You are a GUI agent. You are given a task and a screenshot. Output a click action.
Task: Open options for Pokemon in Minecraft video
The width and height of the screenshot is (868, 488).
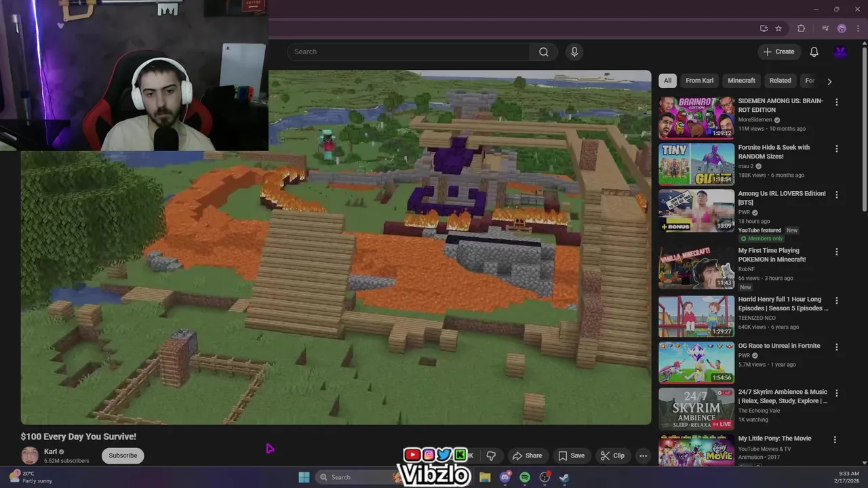point(836,251)
